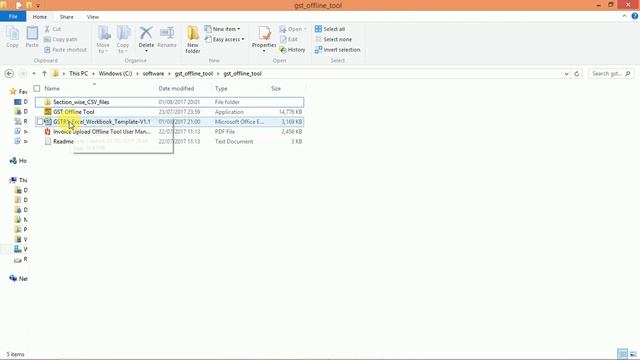Choose Paste shortcut command
640x360 pixels.
(65, 50)
